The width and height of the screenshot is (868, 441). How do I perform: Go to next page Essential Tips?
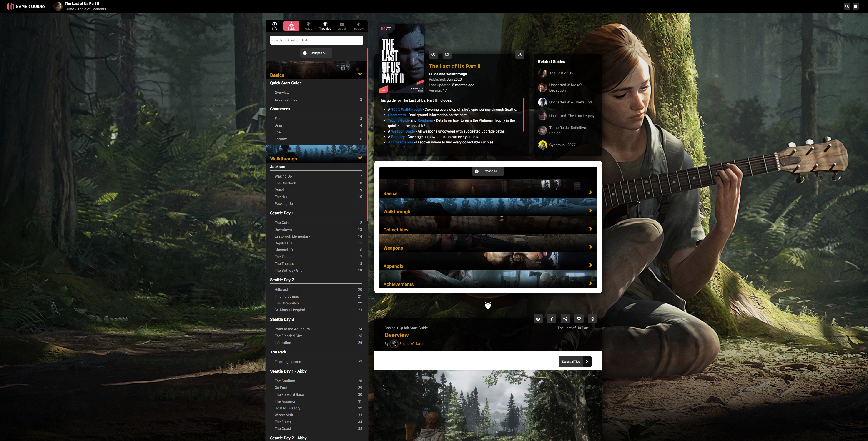click(575, 361)
